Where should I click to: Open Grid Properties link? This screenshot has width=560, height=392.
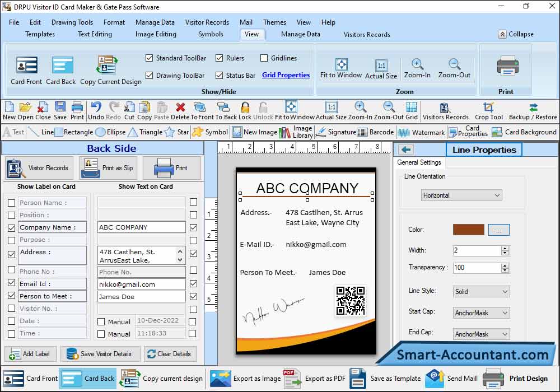[286, 75]
